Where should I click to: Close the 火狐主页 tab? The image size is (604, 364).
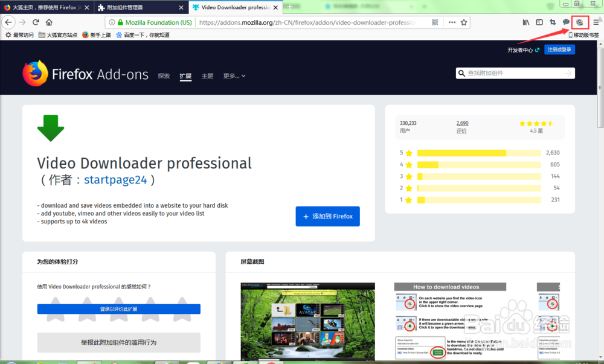86,7
